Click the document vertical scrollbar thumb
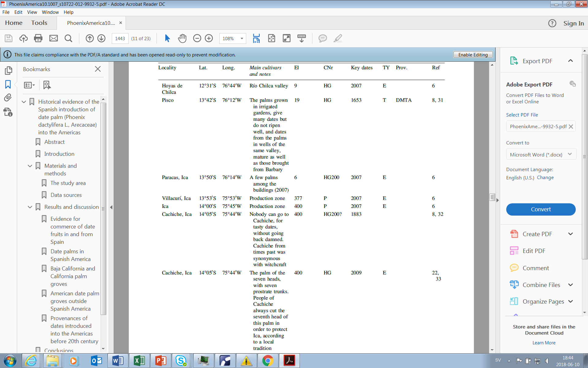 tap(492, 197)
